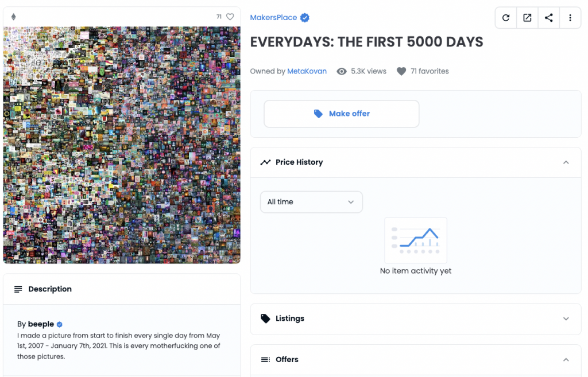Expand the Listings section
This screenshot has width=588, height=377.
point(566,319)
